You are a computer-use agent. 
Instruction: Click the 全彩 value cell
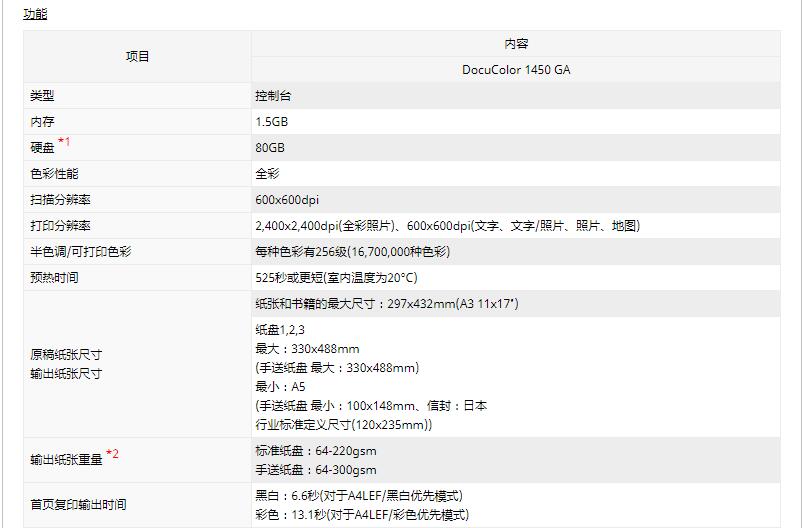point(266,174)
